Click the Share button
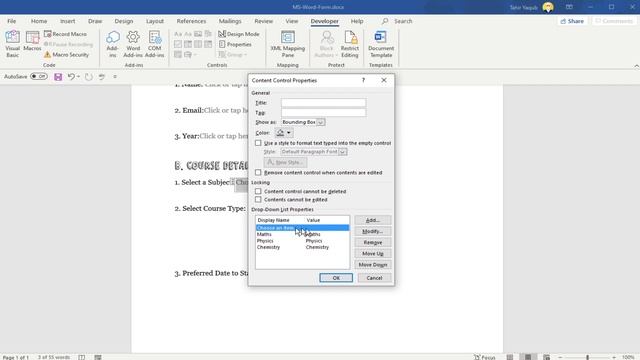 point(572,21)
